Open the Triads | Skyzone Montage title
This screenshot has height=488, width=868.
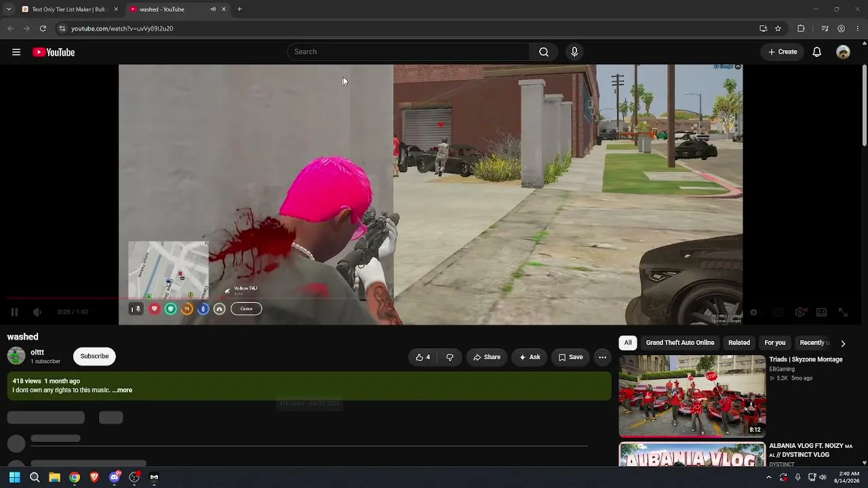pyautogui.click(x=806, y=359)
